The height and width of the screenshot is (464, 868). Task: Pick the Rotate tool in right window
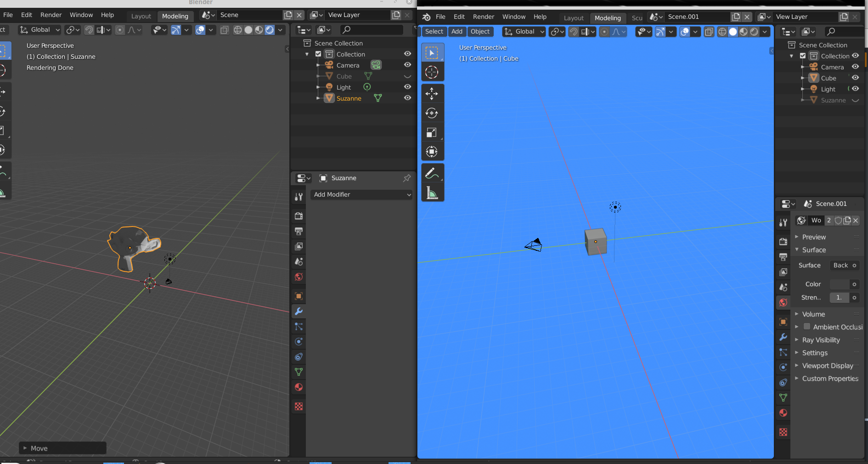432,113
